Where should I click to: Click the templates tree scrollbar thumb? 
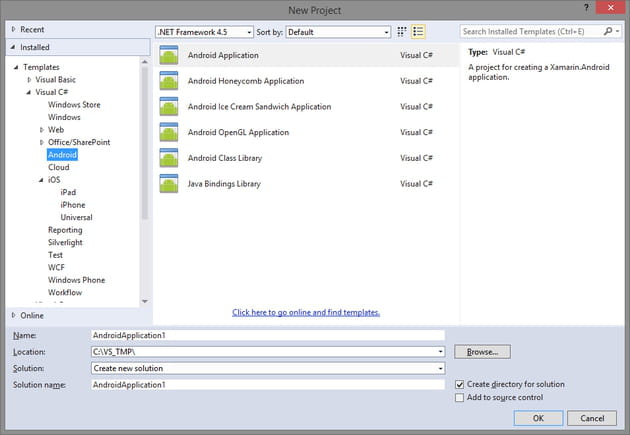[x=145, y=143]
